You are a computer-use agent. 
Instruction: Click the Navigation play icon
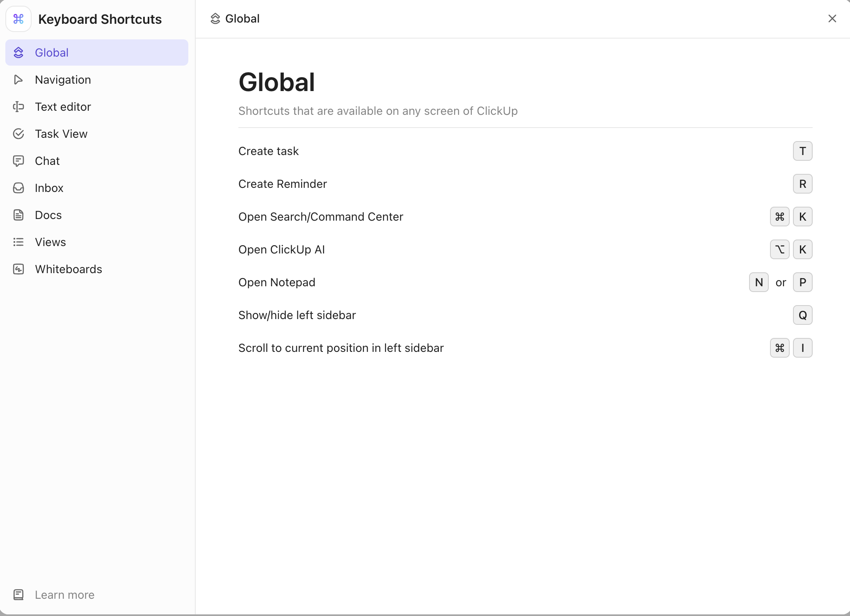tap(18, 80)
